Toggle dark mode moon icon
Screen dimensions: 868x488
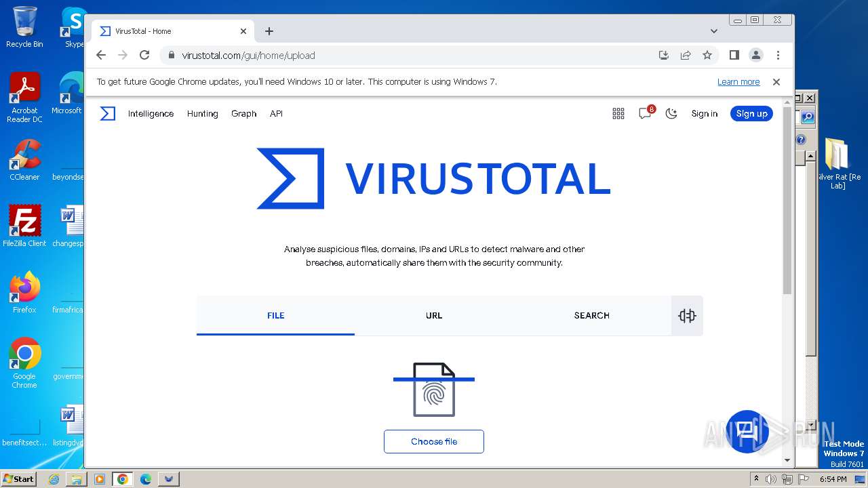(671, 114)
